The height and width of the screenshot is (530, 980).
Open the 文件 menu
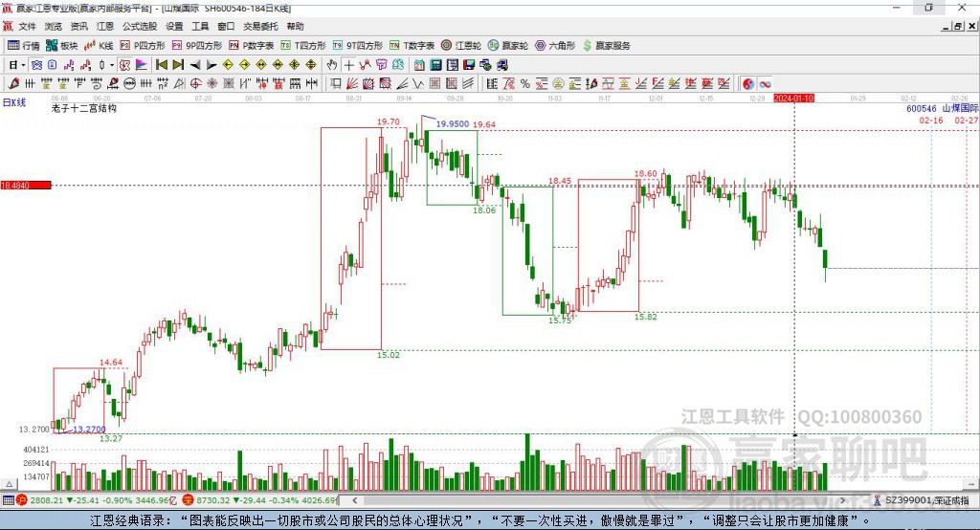pos(27,26)
